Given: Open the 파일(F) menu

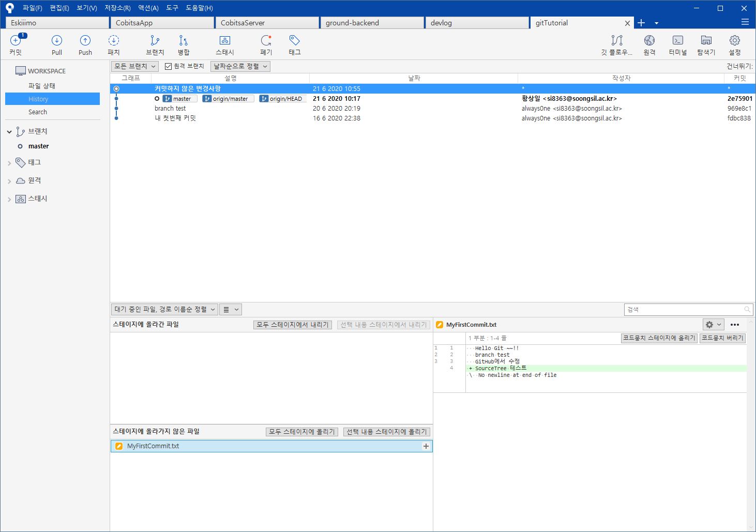Looking at the screenshot, I should tap(32, 8).
